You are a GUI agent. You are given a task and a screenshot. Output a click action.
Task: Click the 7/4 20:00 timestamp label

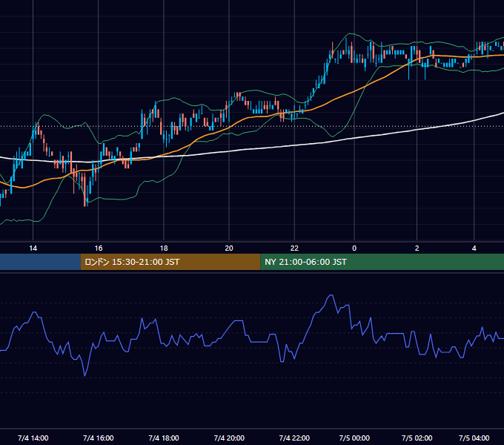[229, 438]
